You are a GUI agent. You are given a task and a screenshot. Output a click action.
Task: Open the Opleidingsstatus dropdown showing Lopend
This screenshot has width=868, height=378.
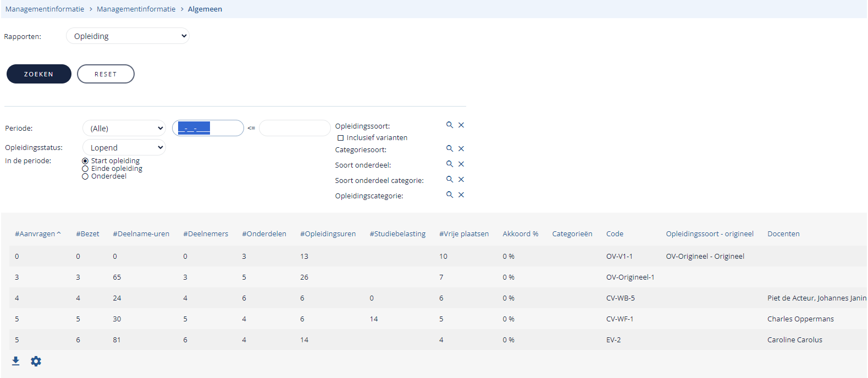[124, 147]
